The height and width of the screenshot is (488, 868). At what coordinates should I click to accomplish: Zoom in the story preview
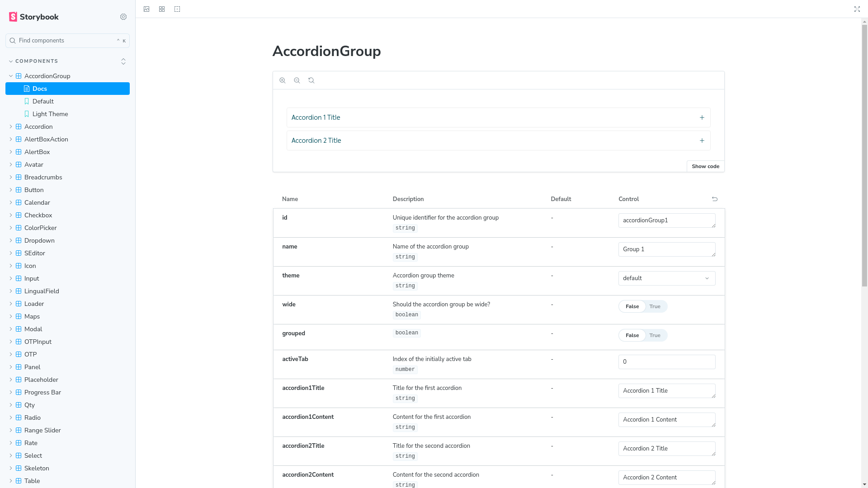(283, 80)
